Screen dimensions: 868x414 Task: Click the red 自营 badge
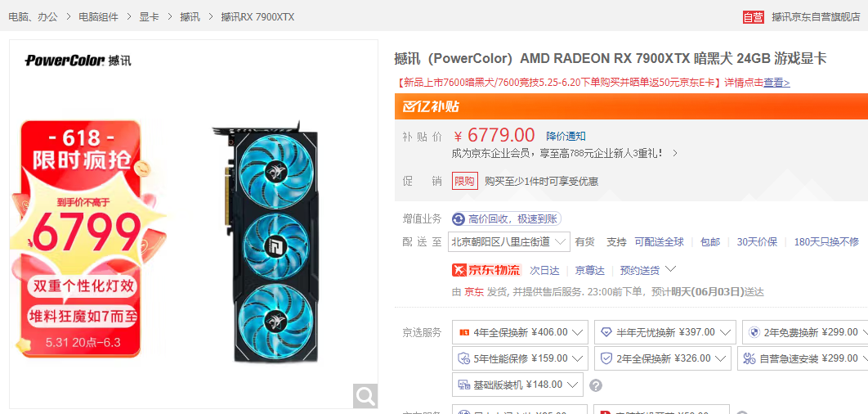point(754,17)
